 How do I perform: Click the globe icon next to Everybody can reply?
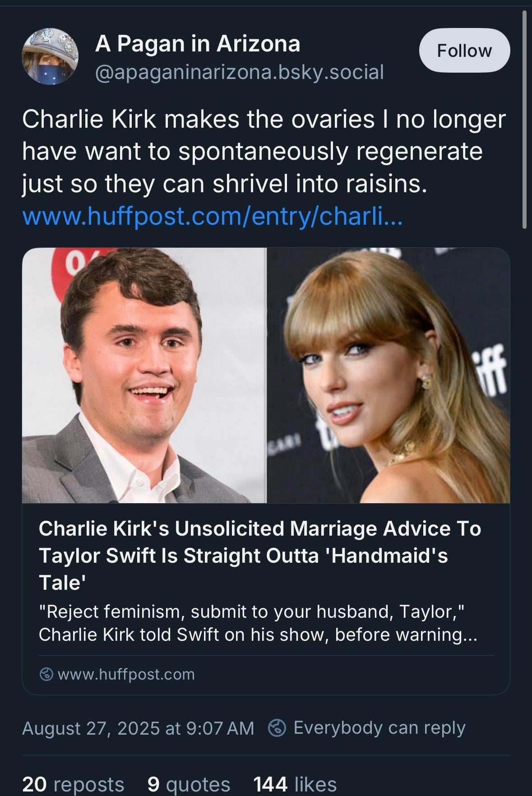(x=277, y=728)
